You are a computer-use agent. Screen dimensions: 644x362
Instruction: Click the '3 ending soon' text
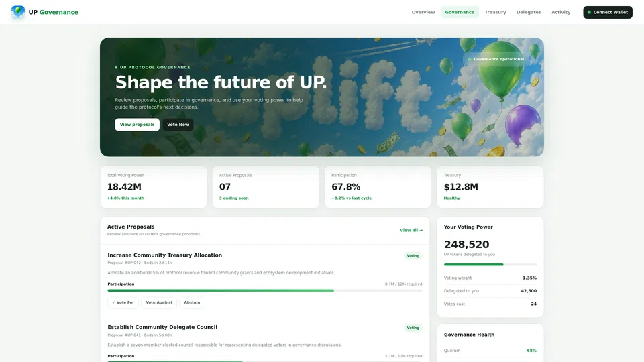click(x=233, y=198)
